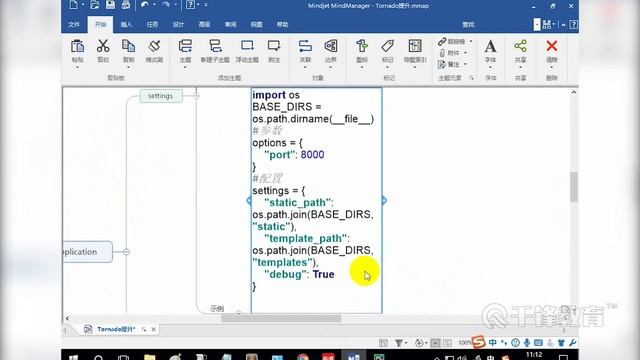Image resolution: width=640 pixels, height=360 pixels.
Task: Switch to the Design (设计) ribbon tab
Action: [x=178, y=24]
